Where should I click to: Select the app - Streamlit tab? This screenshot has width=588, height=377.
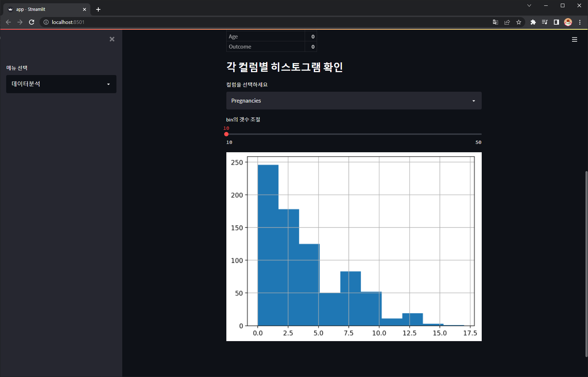[x=47, y=9]
